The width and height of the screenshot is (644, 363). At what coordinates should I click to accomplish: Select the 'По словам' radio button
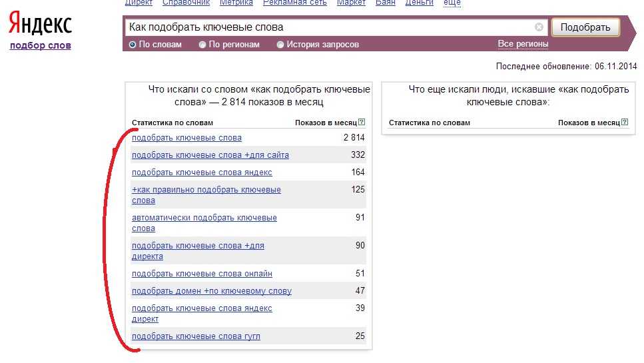click(x=133, y=45)
